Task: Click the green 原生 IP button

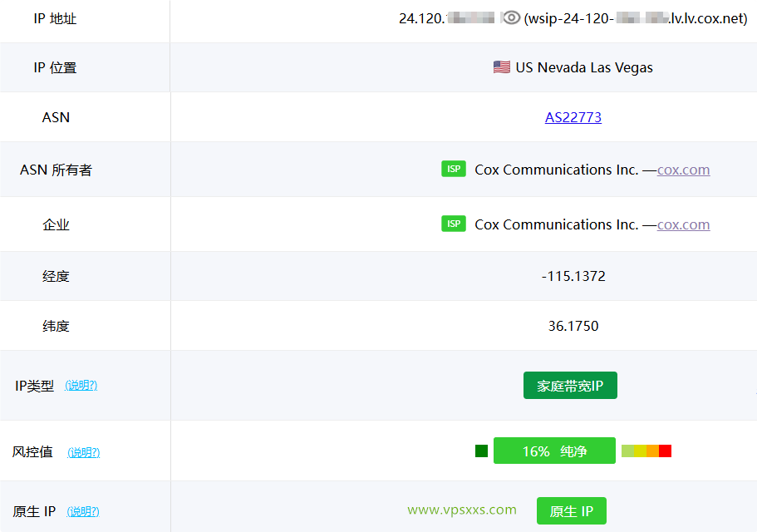Action: click(572, 510)
